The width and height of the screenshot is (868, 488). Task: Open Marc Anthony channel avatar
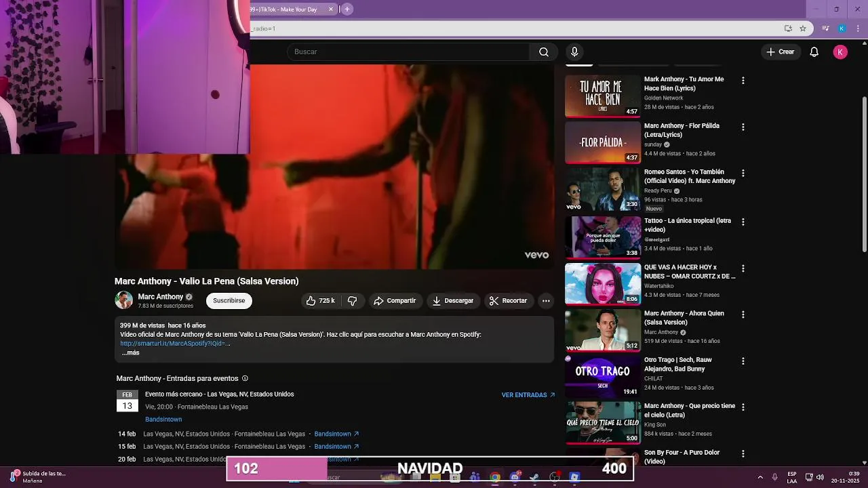pos(123,300)
